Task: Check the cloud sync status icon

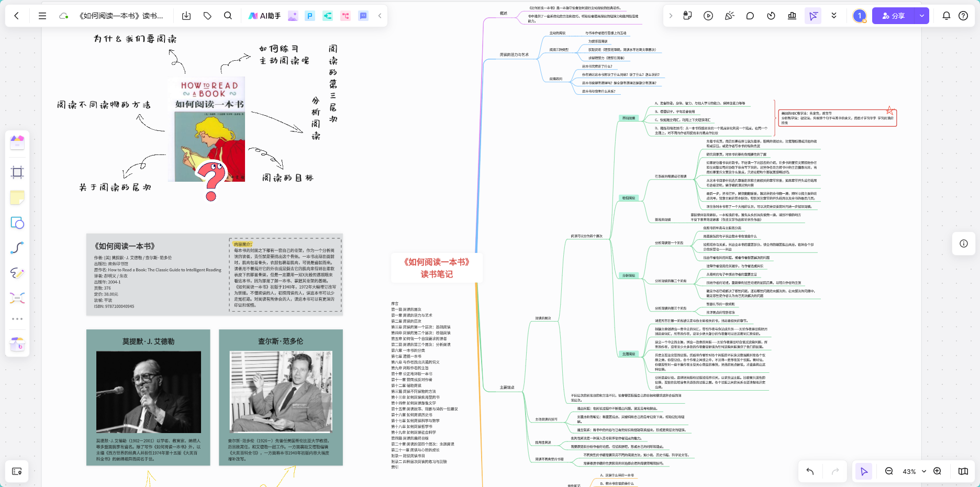Action: coord(63,16)
